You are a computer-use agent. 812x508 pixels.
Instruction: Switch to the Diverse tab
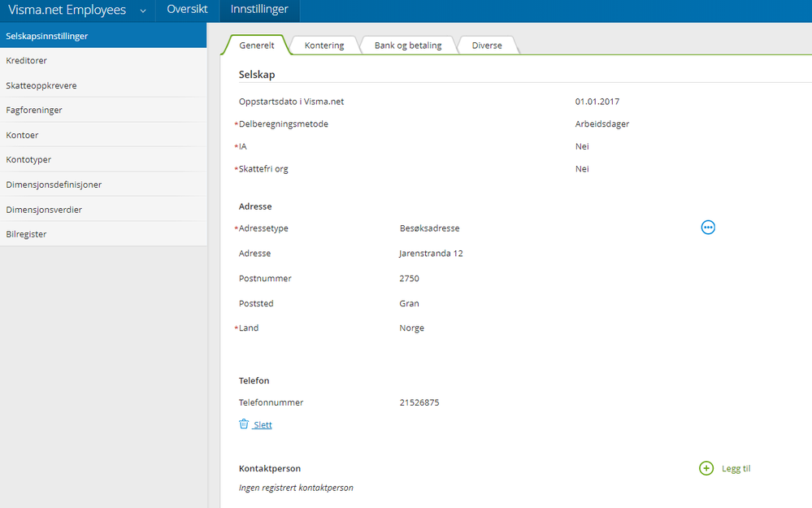(487, 45)
